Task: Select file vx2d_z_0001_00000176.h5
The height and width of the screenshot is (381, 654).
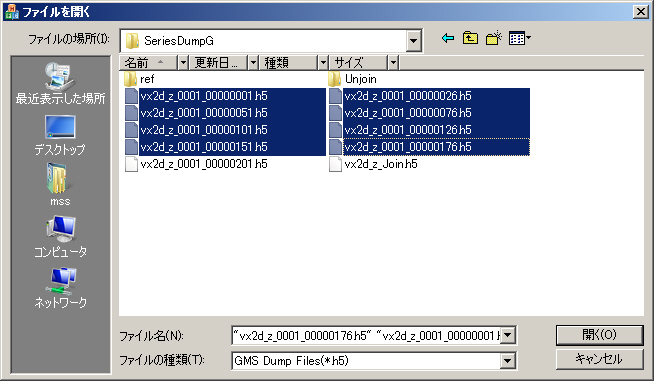Action: 430,147
